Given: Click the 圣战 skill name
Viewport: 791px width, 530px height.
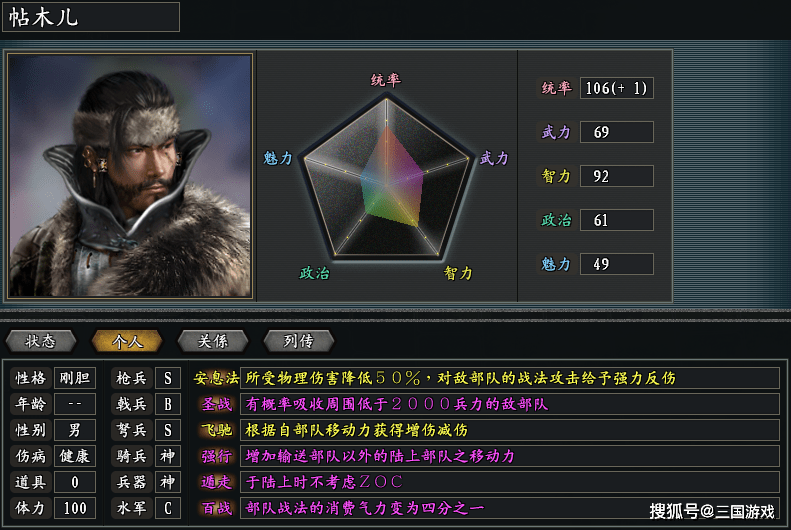Looking at the screenshot, I should (x=217, y=404).
